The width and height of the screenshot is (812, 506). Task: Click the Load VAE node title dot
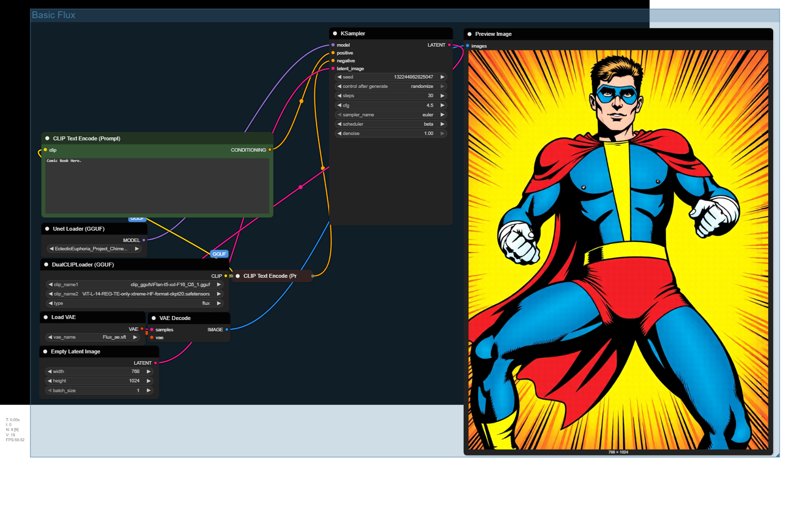46,317
